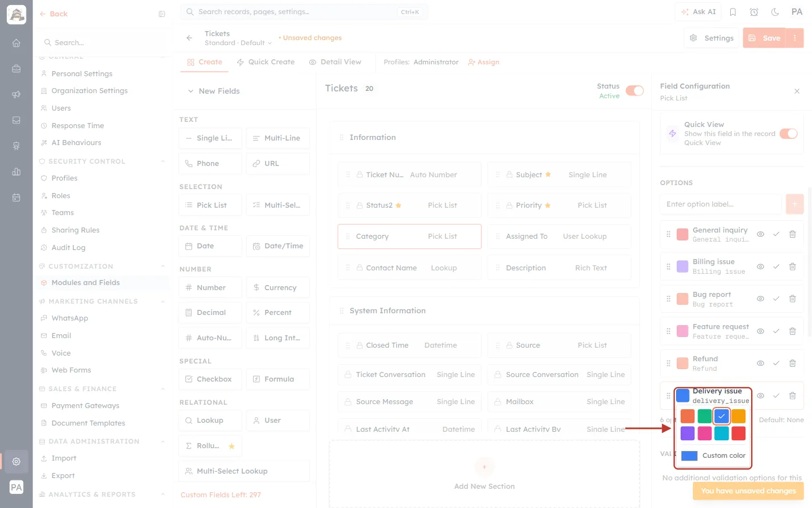Image resolution: width=812 pixels, height=508 pixels.
Task: Open the more options menu beside Save
Action: coord(795,38)
